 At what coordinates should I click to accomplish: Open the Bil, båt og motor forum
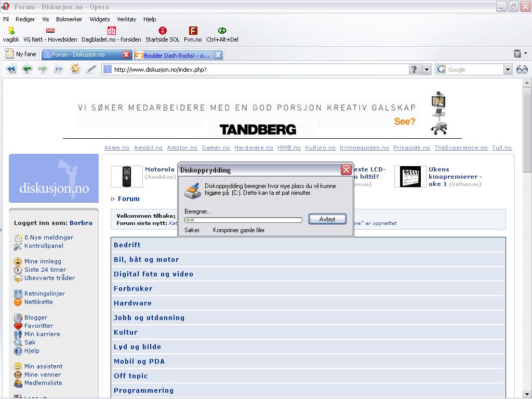[146, 260]
